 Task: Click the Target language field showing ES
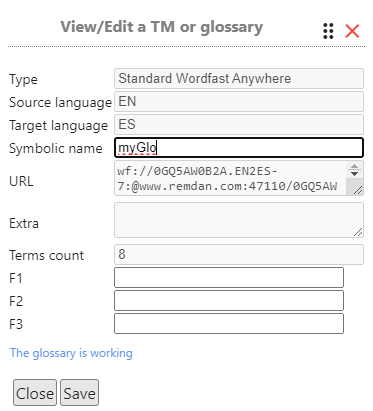pos(239,124)
